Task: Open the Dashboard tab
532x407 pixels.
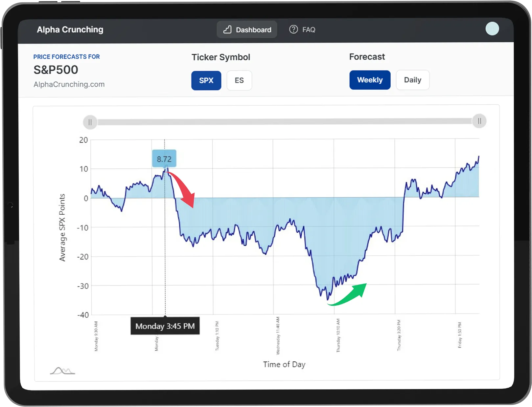Action: pos(247,30)
